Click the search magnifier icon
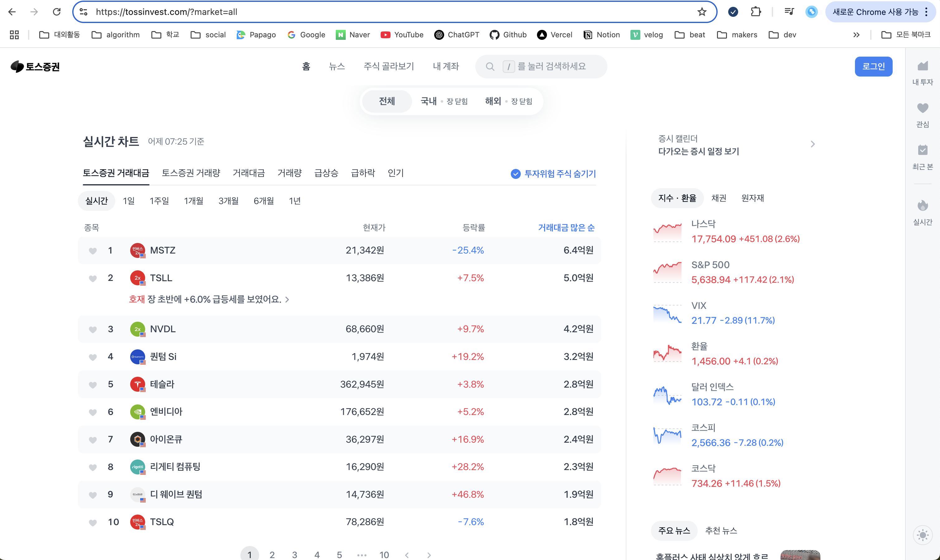Viewport: 940px width, 560px height. click(490, 66)
